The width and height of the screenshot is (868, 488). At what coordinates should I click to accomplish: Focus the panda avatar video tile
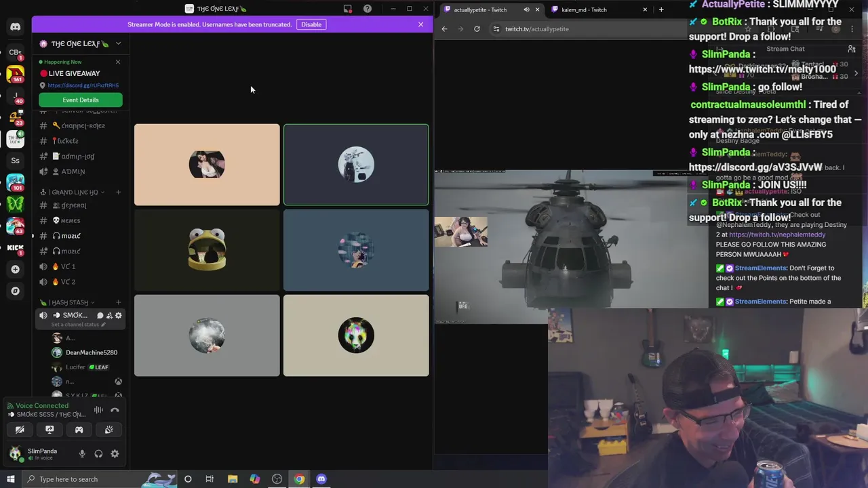click(356, 335)
